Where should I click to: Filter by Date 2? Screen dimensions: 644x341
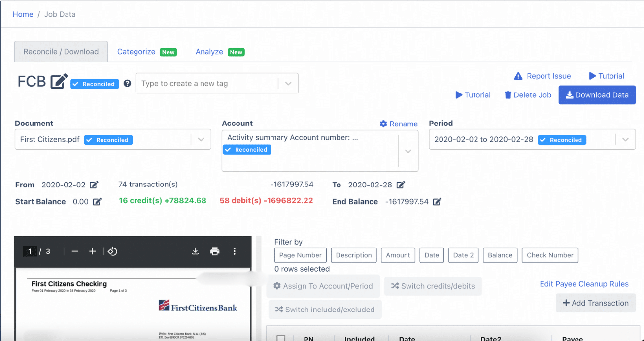click(x=463, y=255)
